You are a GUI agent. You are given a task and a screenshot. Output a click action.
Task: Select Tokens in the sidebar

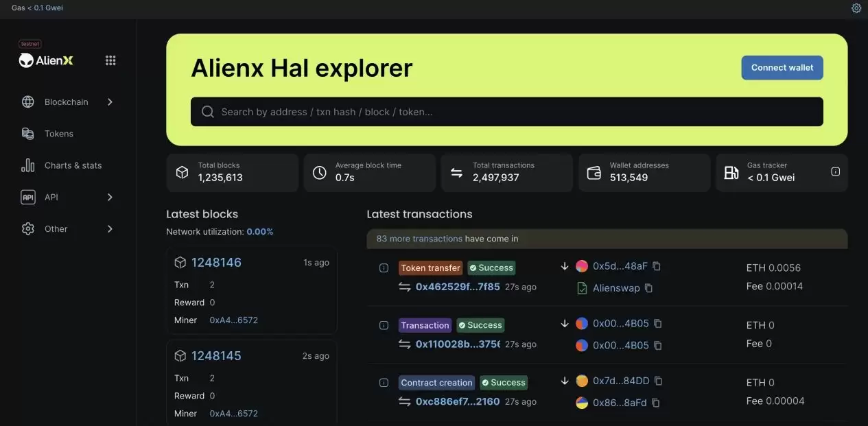pyautogui.click(x=58, y=133)
